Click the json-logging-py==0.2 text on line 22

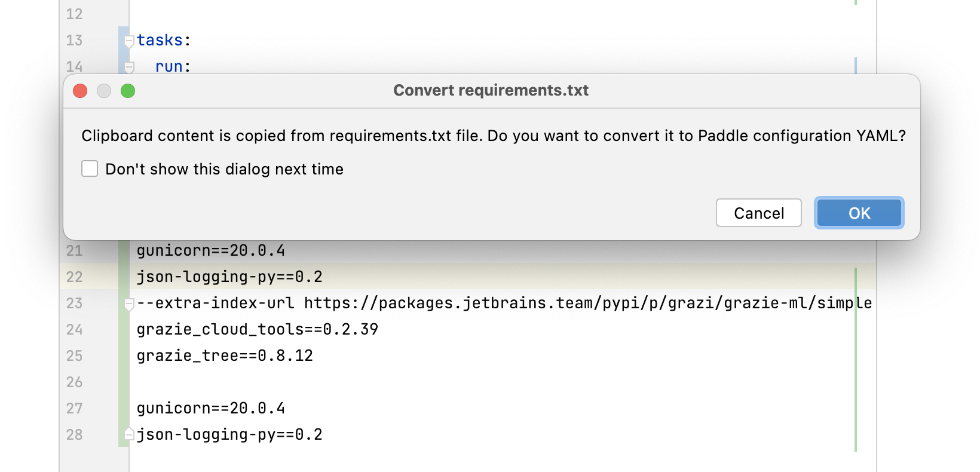tap(229, 277)
